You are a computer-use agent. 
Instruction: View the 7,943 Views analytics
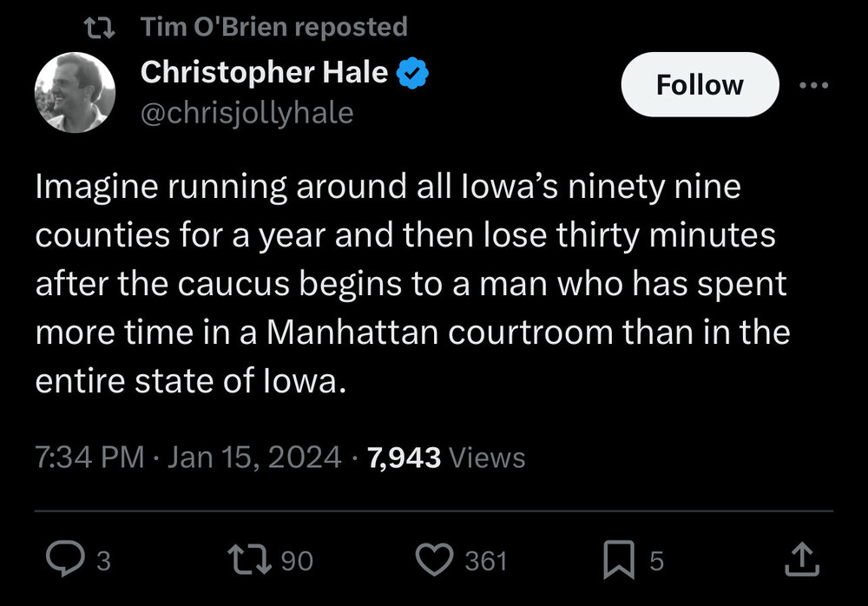tap(446, 458)
